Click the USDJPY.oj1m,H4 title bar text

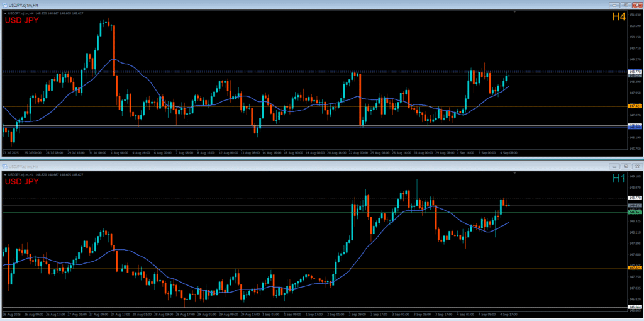coord(25,5)
